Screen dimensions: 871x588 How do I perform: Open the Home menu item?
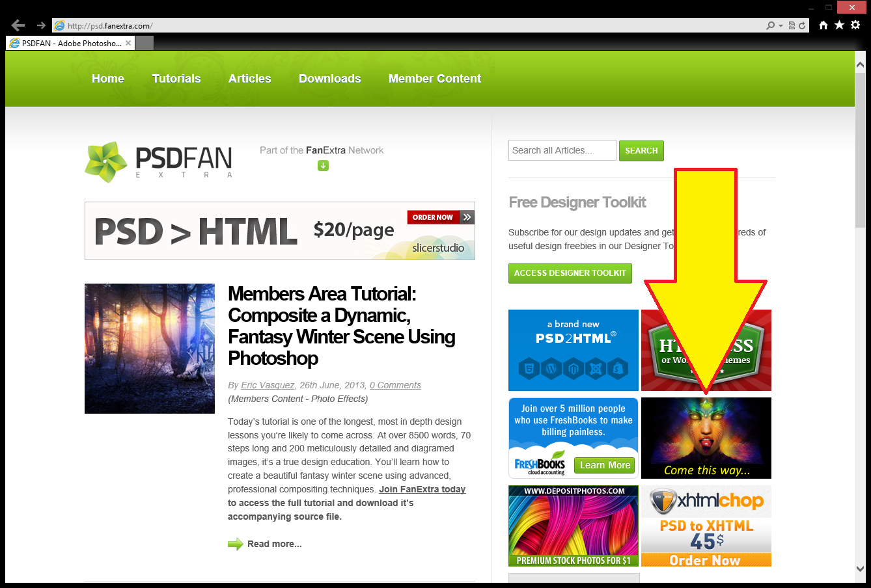(x=108, y=79)
